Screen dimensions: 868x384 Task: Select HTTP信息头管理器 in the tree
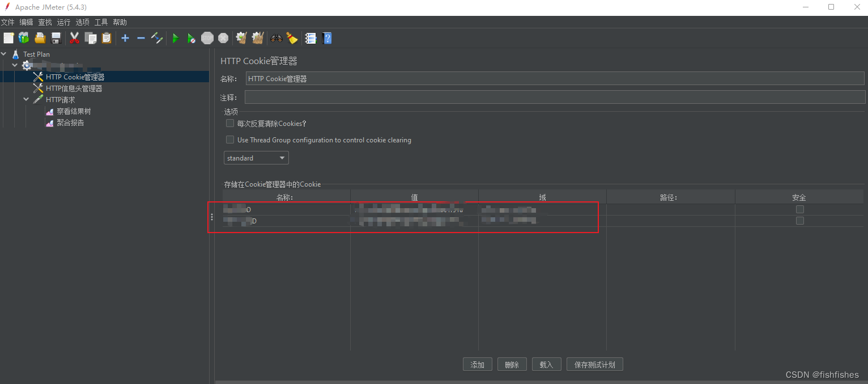74,88
